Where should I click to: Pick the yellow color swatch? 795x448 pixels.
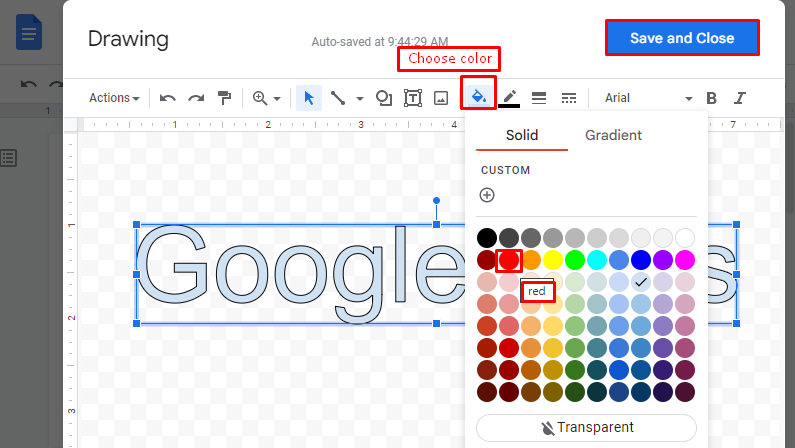point(553,260)
